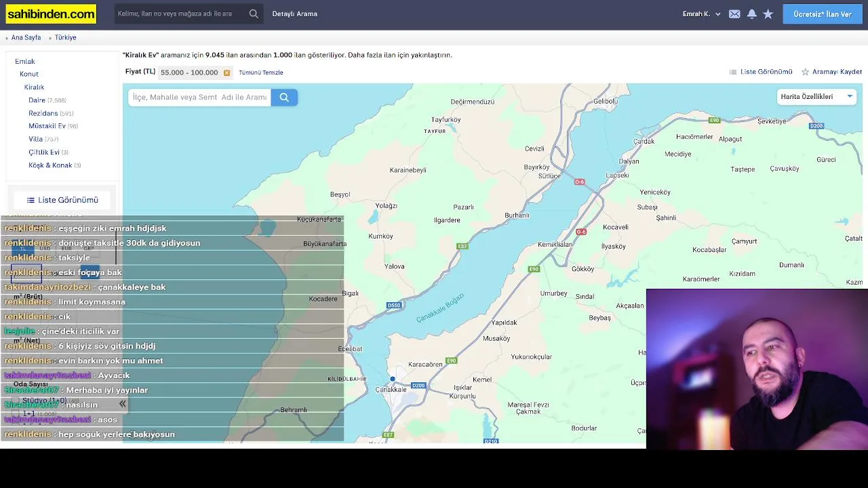Open the Türkiye breadcrumb link
The width and height of the screenshot is (868, 488).
(66, 38)
